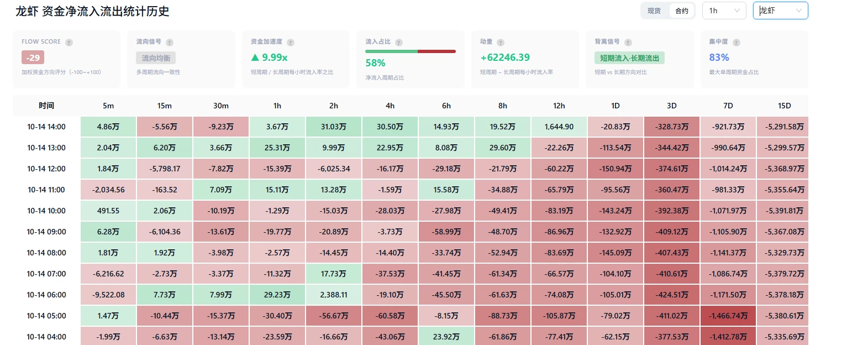Click the 时间 column header

pyautogui.click(x=46, y=106)
